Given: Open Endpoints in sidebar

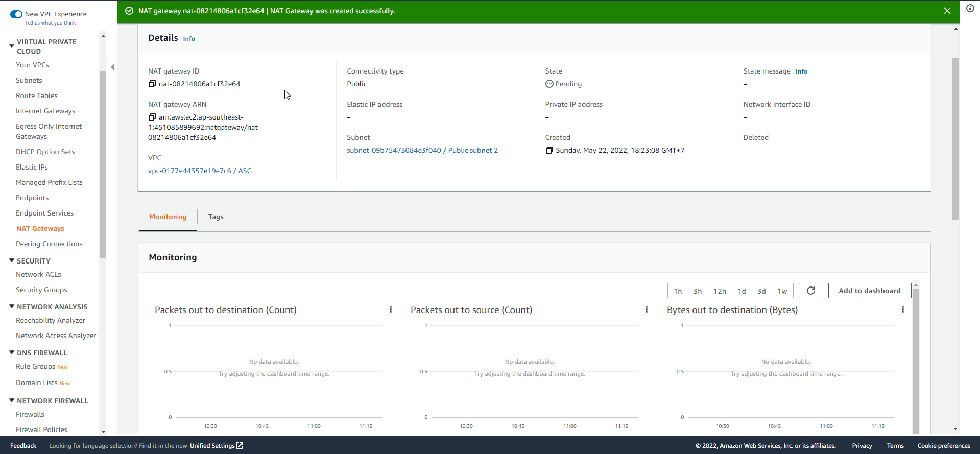Looking at the screenshot, I should click(32, 198).
